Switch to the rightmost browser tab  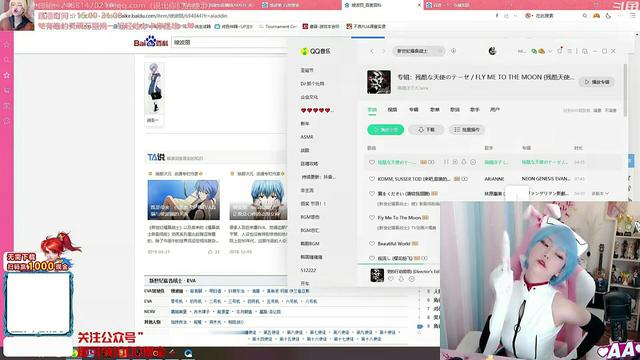pyautogui.click(x=449, y=5)
